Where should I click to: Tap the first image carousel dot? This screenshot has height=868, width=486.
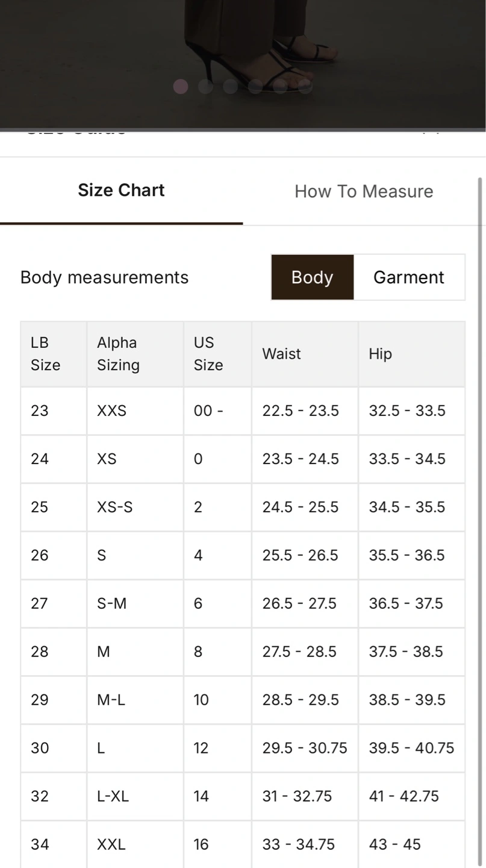click(181, 87)
